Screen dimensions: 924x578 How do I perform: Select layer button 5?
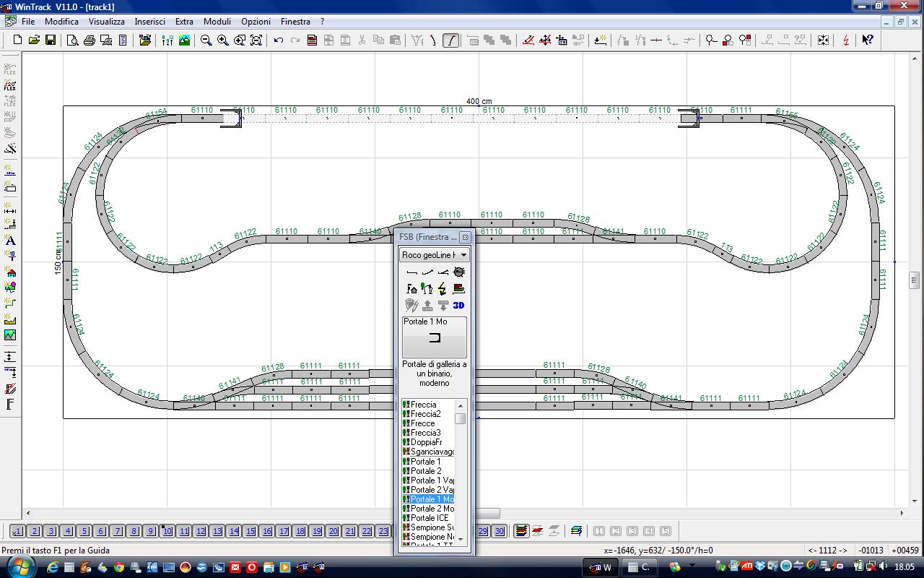coord(84,531)
